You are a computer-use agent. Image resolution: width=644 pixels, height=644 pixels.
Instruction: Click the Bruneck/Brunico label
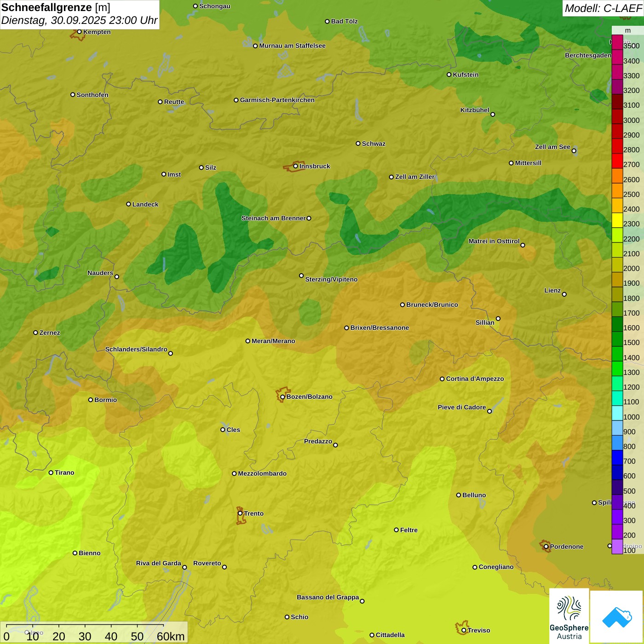[x=432, y=305]
